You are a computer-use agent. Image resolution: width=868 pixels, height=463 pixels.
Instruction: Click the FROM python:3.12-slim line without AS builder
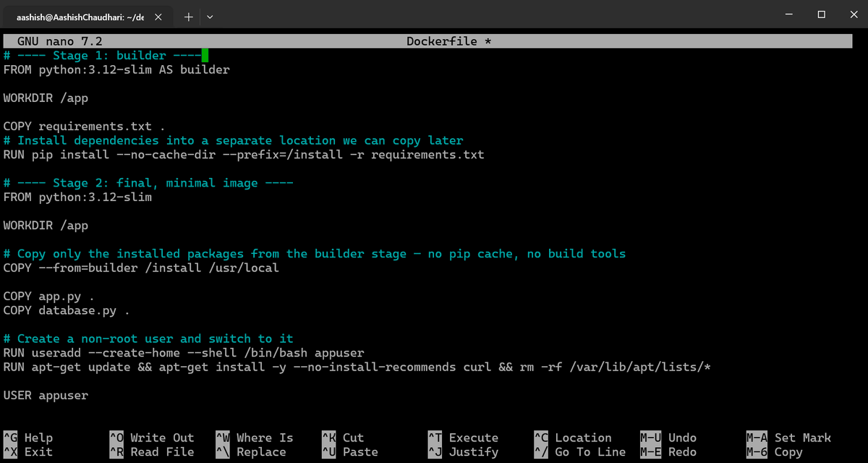[x=77, y=197]
